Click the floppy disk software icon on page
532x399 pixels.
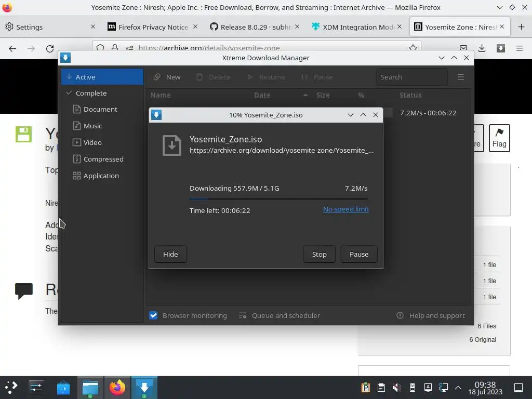point(23,135)
